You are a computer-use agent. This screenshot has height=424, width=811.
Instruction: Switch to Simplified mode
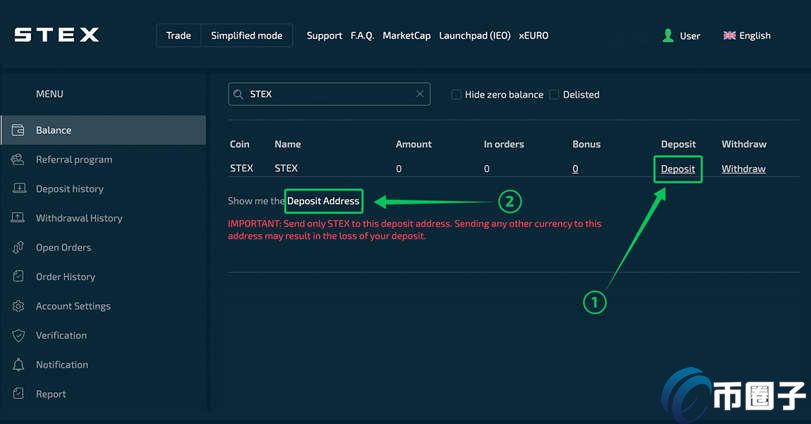(247, 35)
